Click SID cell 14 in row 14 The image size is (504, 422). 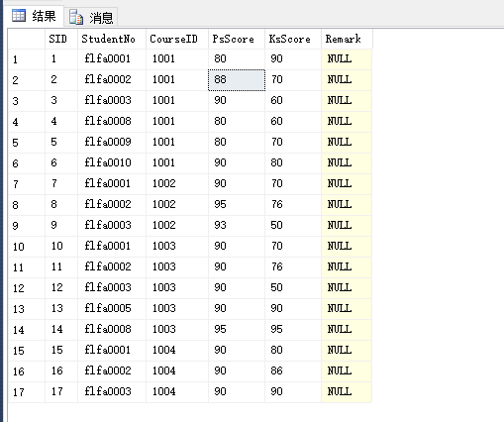[61, 330]
